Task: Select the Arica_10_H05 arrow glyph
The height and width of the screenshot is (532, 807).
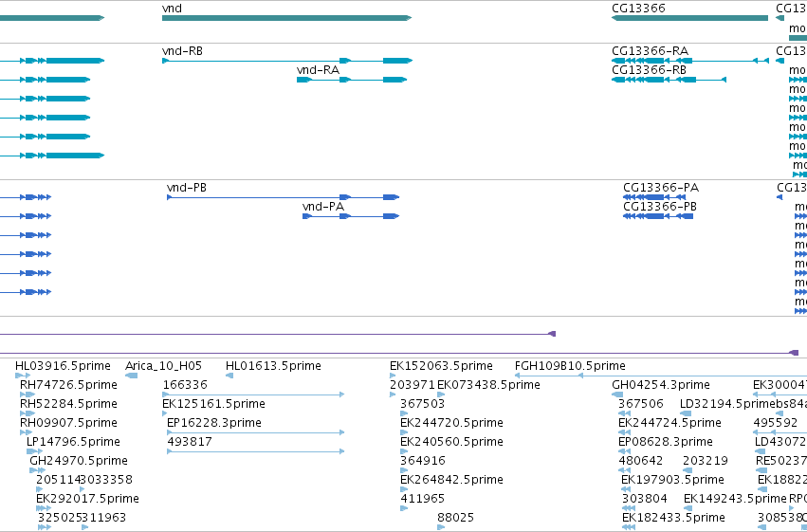Action: pyautogui.click(x=131, y=376)
